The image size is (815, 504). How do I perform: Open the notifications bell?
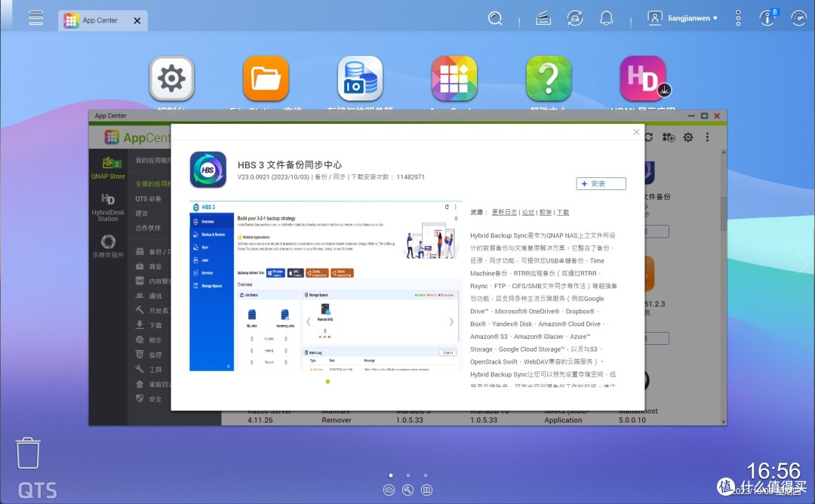606,19
